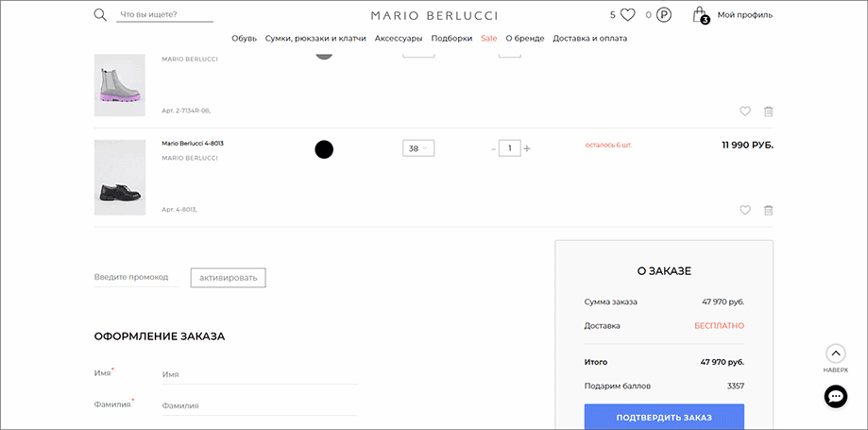The height and width of the screenshot is (430, 868).
Task: Open 'Мой профиль' link
Action: (x=744, y=15)
